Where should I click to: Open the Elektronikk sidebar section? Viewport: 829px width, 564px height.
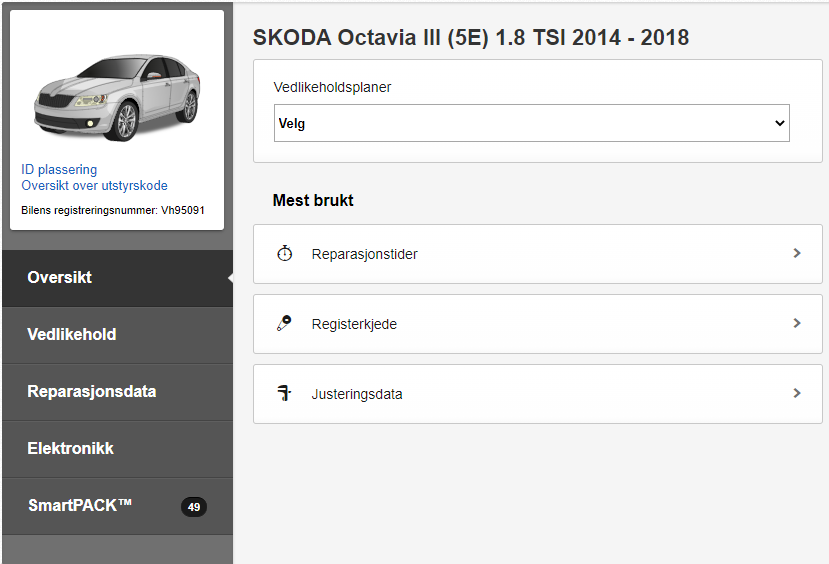117,449
